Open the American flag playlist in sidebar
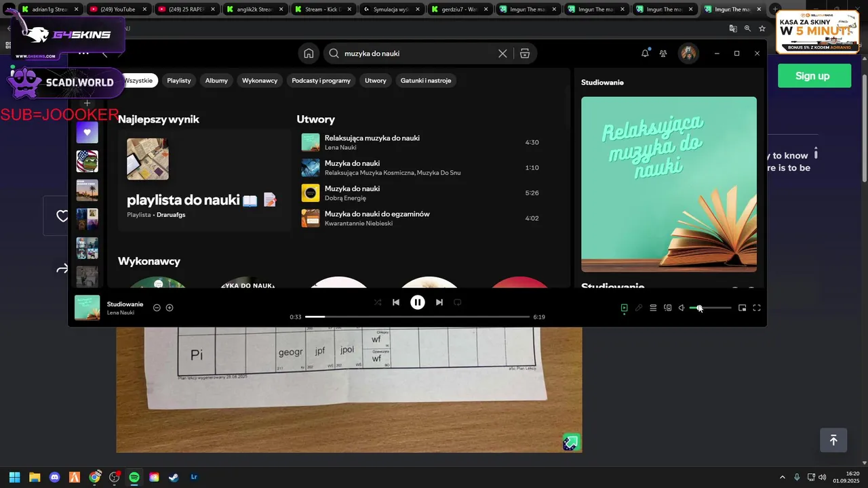This screenshot has width=868, height=488. pos(87,161)
